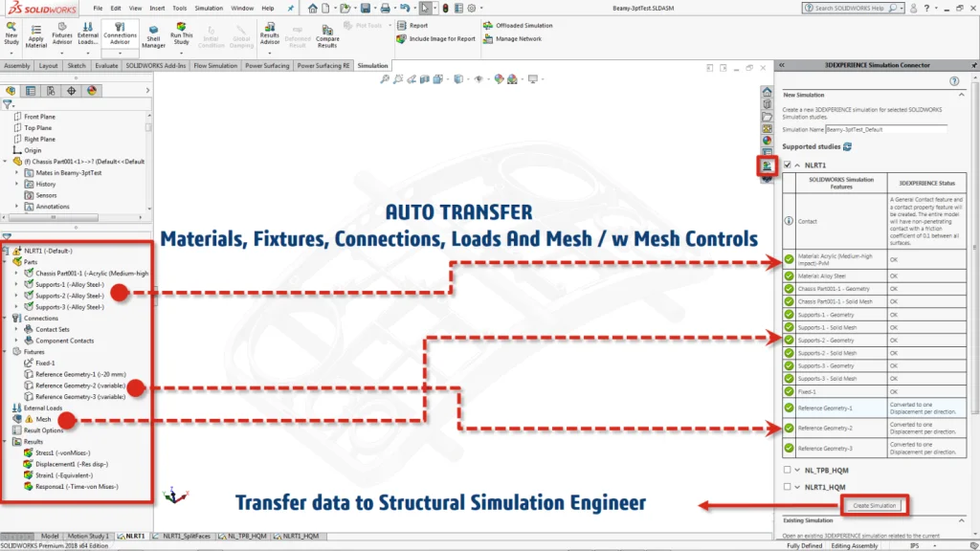Click the IPS units status entry
Viewport: 980px width, 551px height.
(x=914, y=546)
